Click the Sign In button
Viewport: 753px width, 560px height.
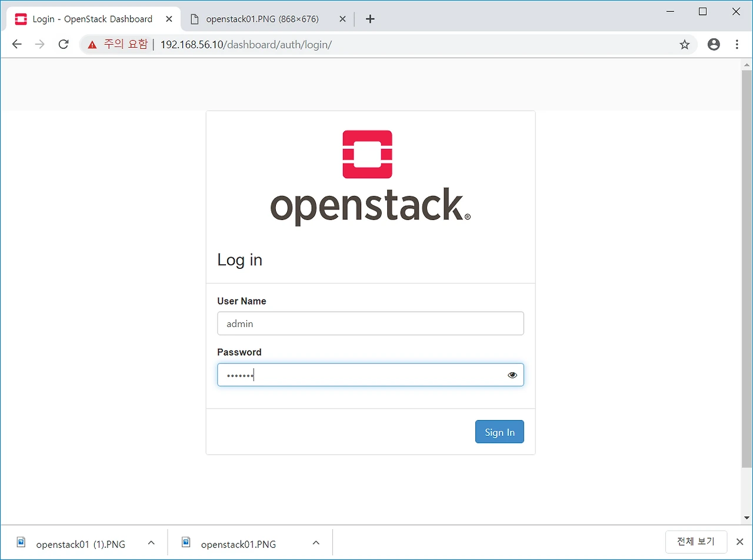(x=499, y=432)
